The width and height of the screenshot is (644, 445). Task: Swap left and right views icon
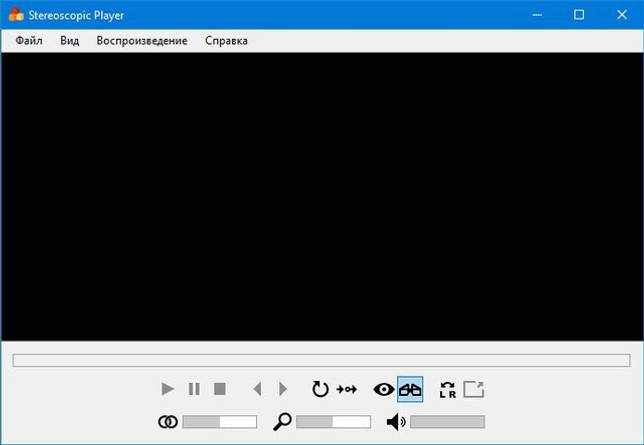coord(447,390)
